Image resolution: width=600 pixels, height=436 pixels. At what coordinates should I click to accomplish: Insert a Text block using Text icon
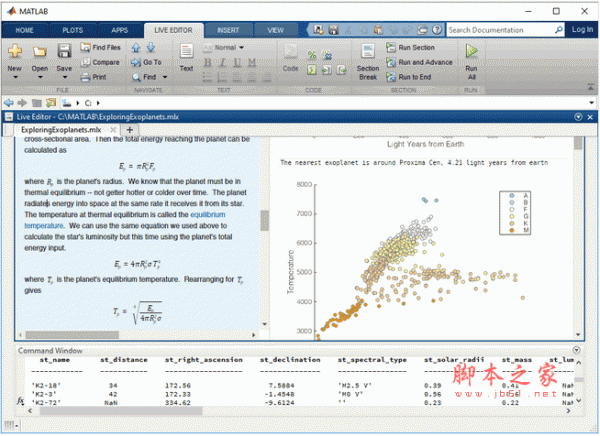coord(186,54)
